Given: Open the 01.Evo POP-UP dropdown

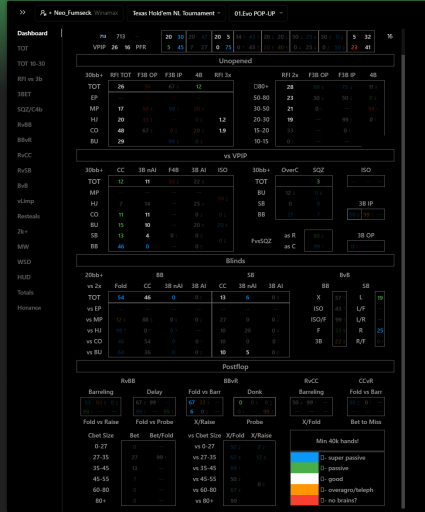Looking at the screenshot, I should 258,13.
